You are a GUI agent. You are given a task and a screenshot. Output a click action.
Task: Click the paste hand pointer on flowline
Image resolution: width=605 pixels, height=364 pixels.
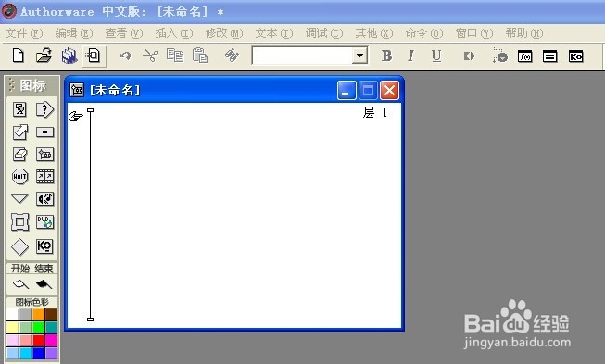click(76, 116)
